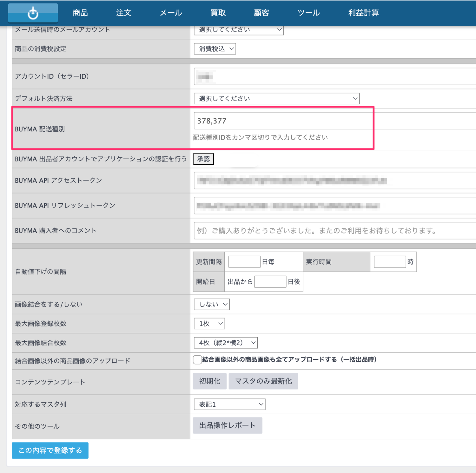Viewport: 476px width, 473px height.
Task: Select the 利益計算 menu item
Action: point(363,13)
